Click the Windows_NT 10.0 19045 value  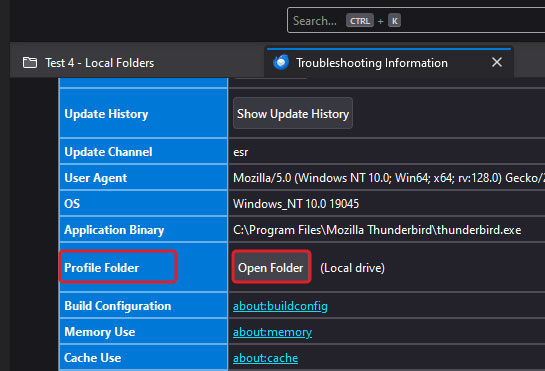296,204
